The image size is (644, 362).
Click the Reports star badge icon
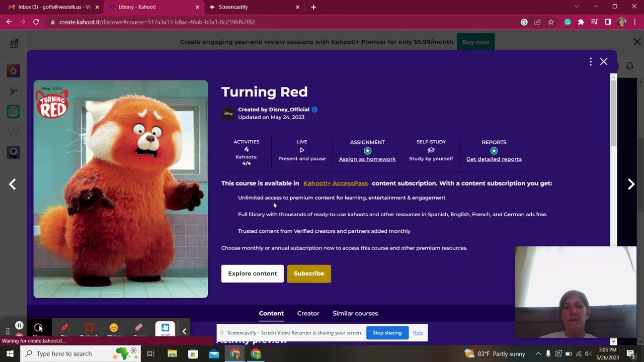point(494,151)
